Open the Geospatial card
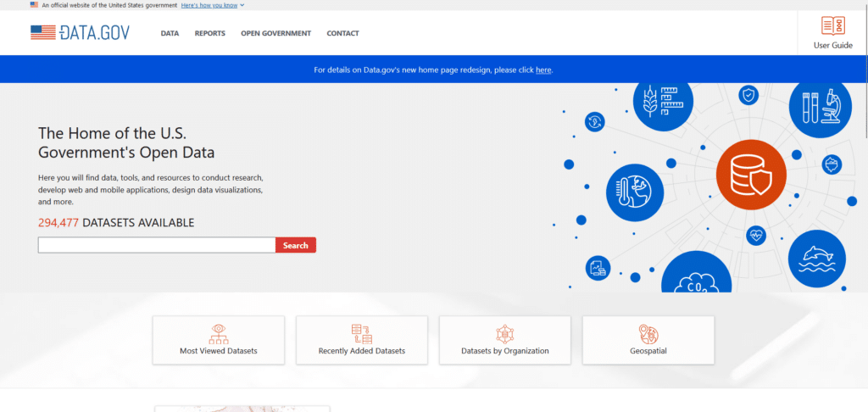Screen dimensions: 868x412 point(648,340)
